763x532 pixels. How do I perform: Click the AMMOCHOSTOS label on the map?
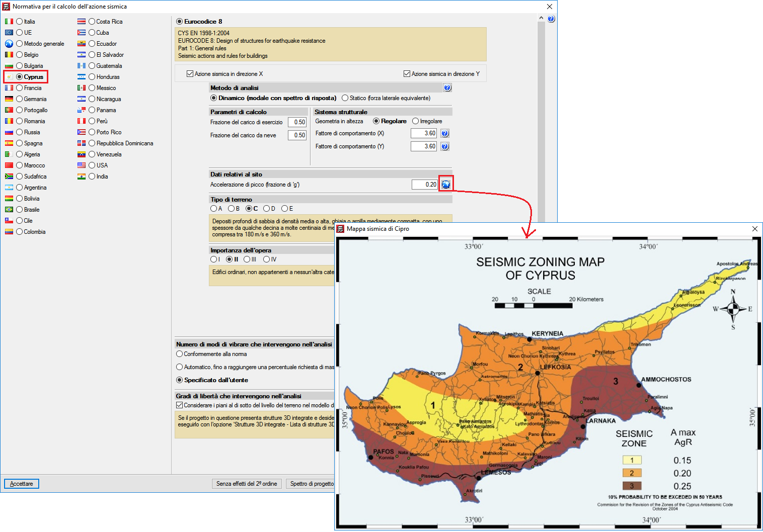666,380
